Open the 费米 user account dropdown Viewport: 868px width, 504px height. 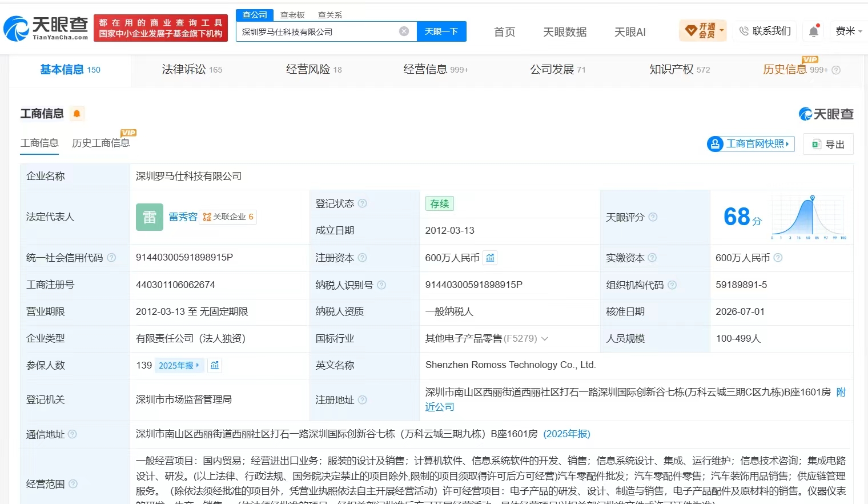tap(849, 31)
